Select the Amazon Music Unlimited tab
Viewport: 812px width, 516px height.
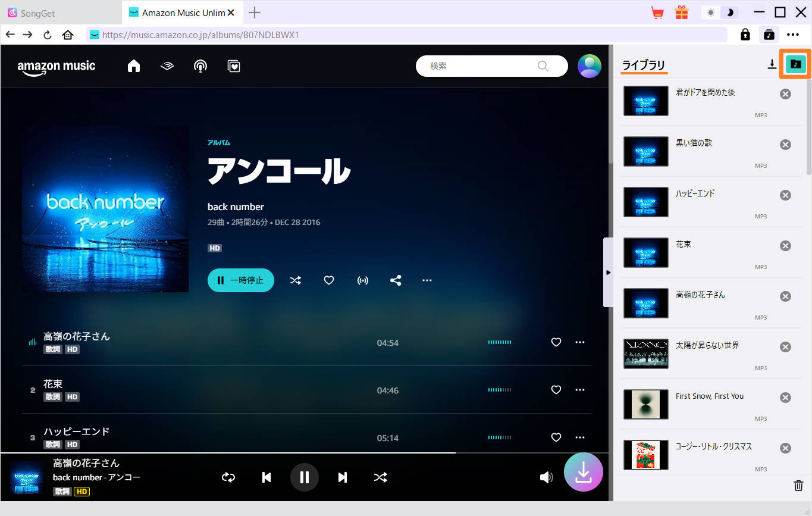177,12
